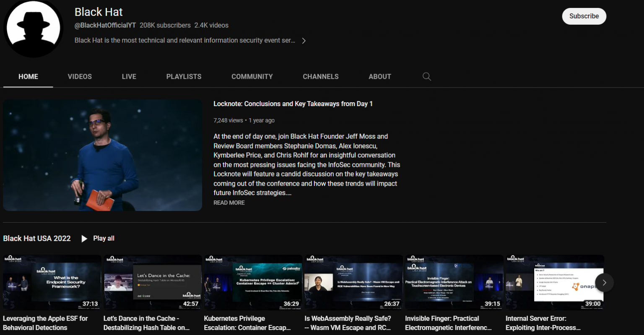
Task: Open the Leveraging the Apple ESF thumbnail
Action: [x=52, y=282]
